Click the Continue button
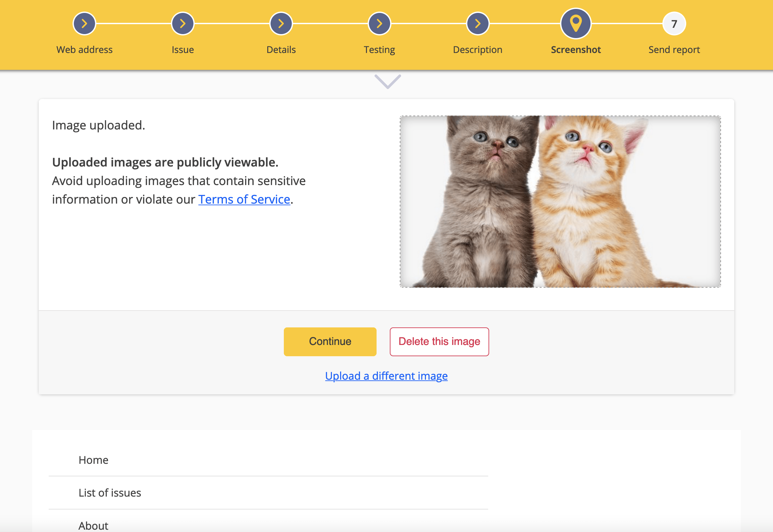Screen dimensions: 773x532 (x=330, y=341)
